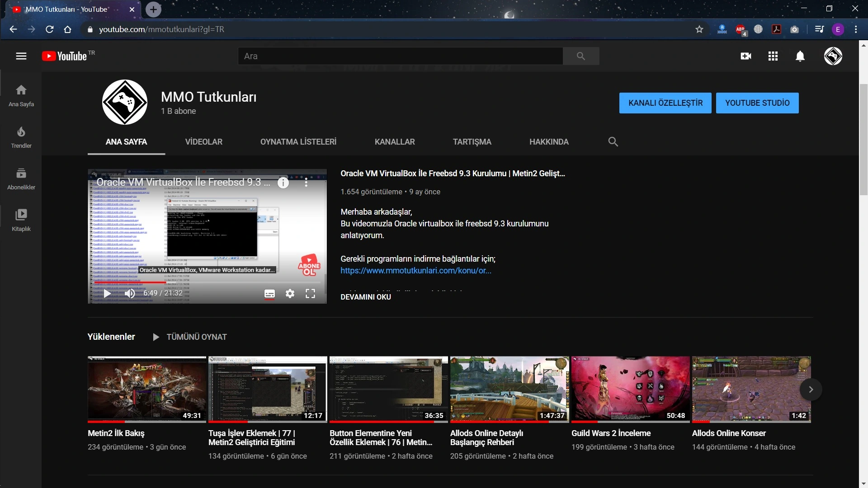The image size is (868, 488).
Task: Open the mmotutkunlari.com description link
Action: (416, 271)
